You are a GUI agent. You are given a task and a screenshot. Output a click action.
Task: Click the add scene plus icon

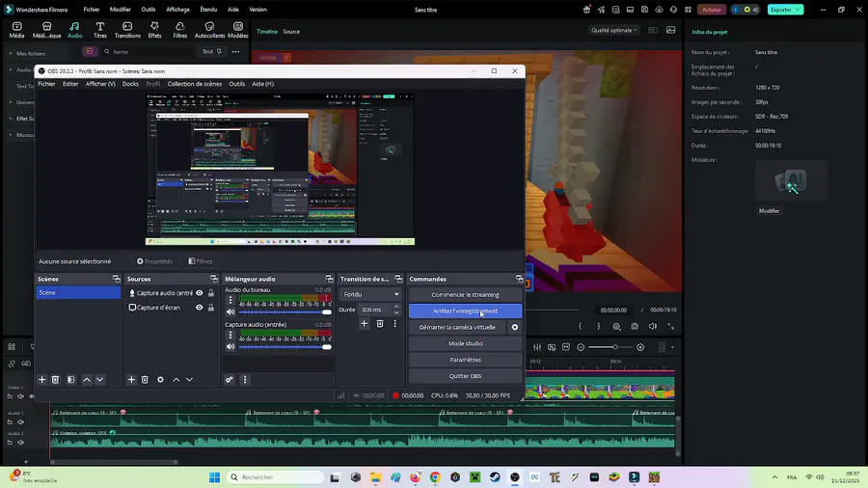41,380
